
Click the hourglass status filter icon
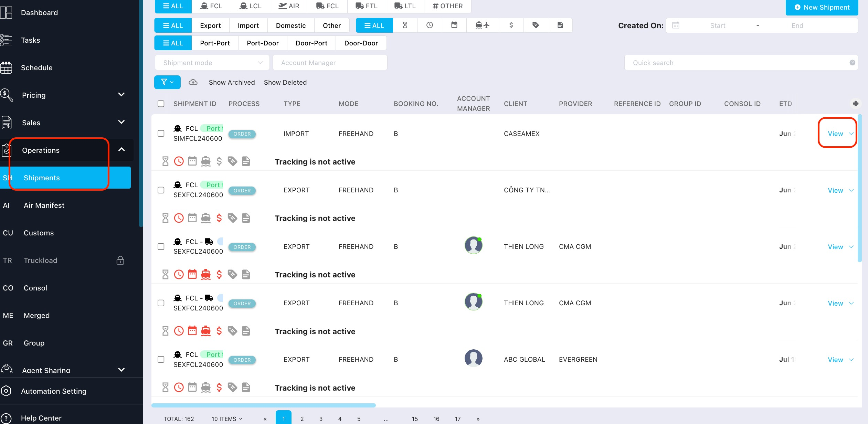tap(405, 25)
